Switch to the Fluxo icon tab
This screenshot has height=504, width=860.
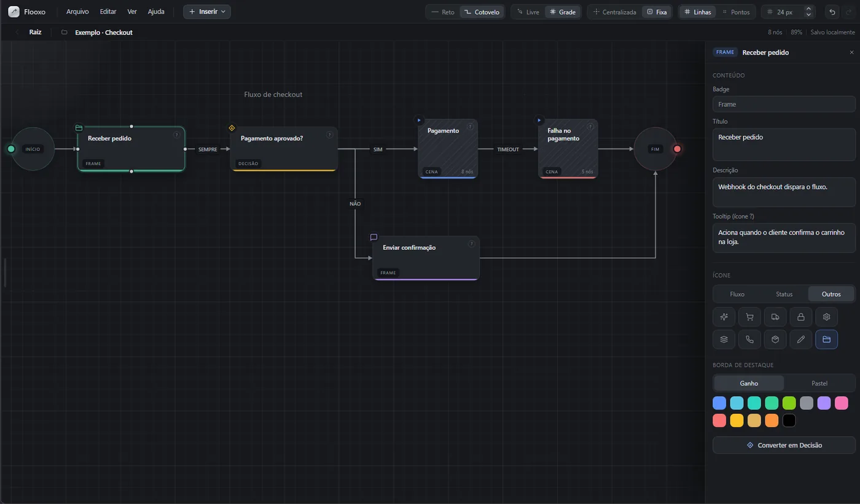click(x=737, y=294)
